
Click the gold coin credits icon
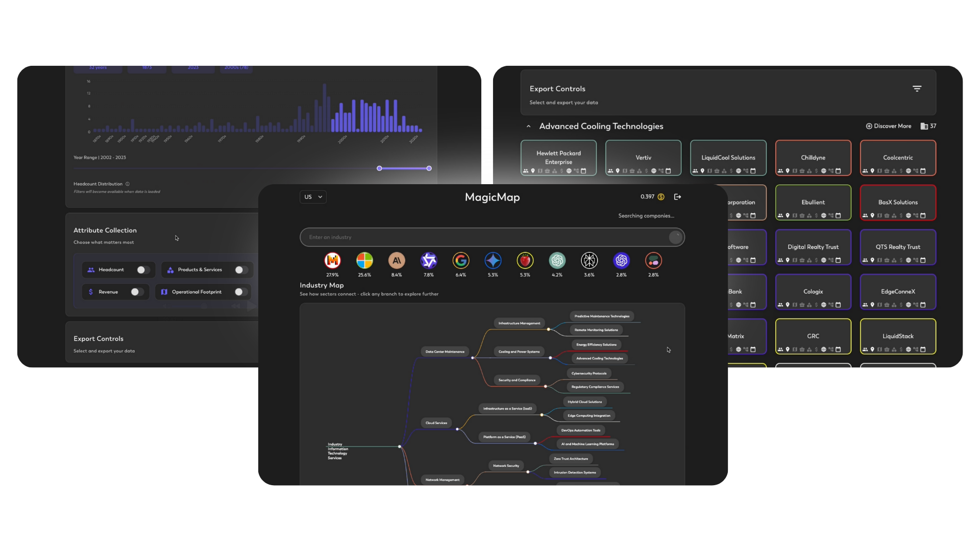(x=661, y=197)
